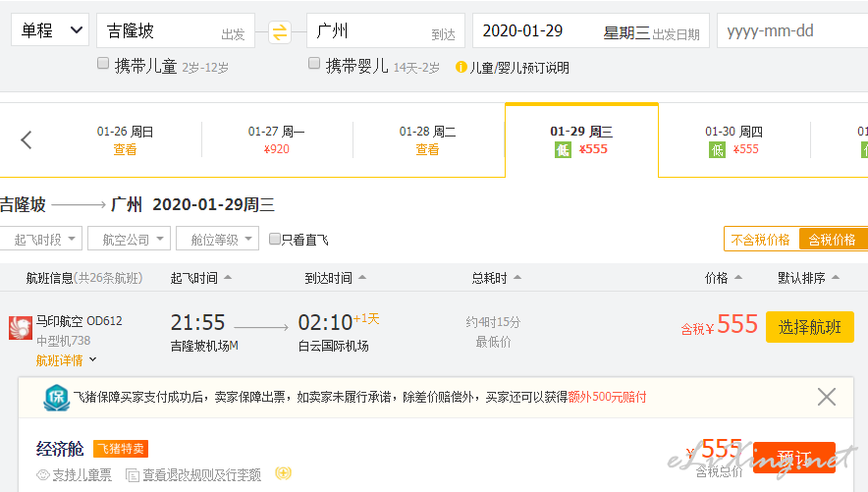Open the 航空公司 filter dropdown
The width and height of the screenshot is (868, 492).
(x=129, y=239)
